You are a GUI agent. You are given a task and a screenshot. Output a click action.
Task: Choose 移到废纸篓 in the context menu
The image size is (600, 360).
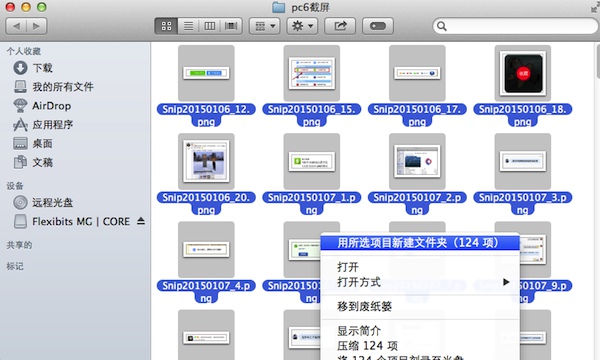pos(420,306)
